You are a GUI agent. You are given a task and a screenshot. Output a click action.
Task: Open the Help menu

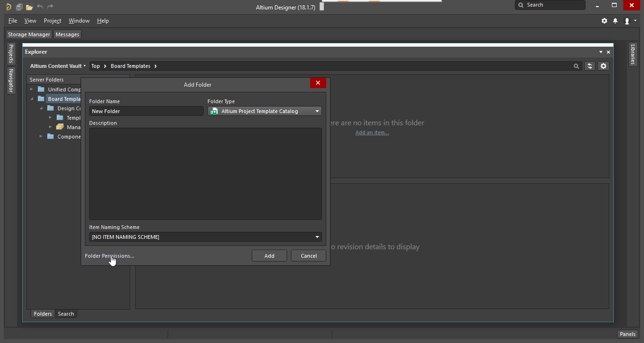pos(103,21)
